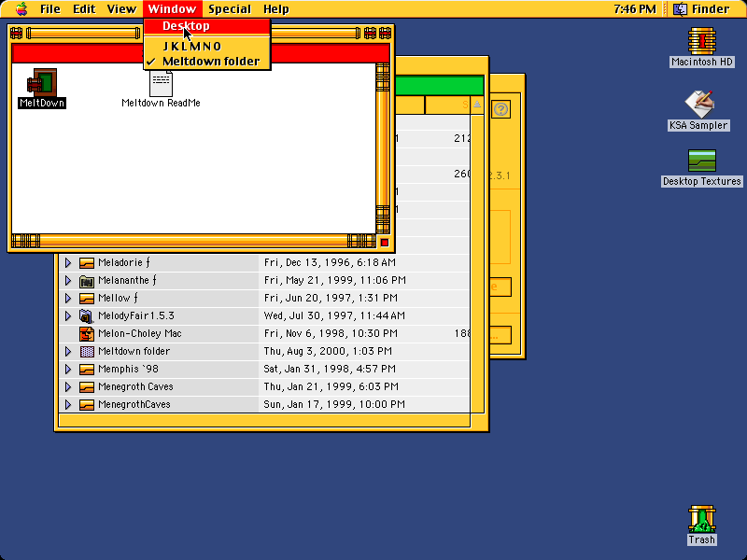This screenshot has height=560, width=747.
Task: Click the folder icon beside Menegroth Caves
Action: click(x=86, y=386)
